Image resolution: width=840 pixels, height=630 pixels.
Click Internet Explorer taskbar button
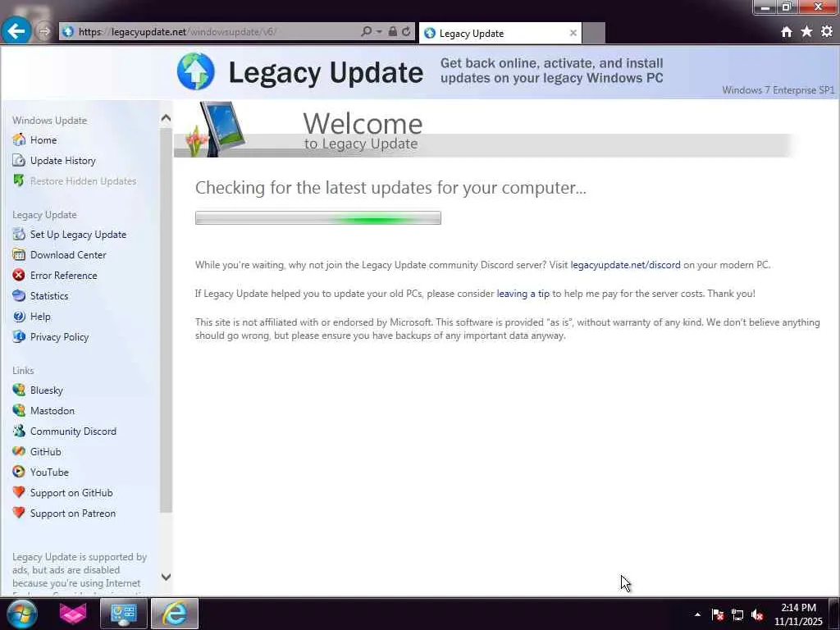(175, 614)
